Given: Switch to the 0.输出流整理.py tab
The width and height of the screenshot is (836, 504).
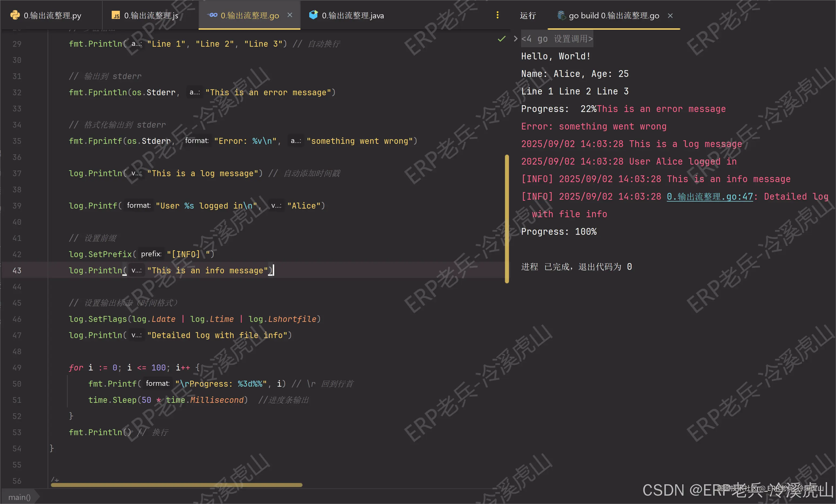Looking at the screenshot, I should (52, 16).
